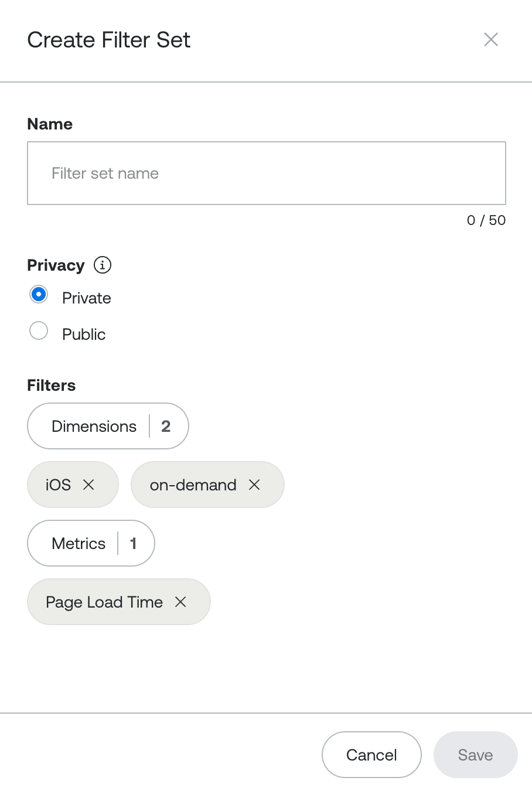Switch privacy from Private to Public
Screen dimensions: 532x791
pos(38,330)
